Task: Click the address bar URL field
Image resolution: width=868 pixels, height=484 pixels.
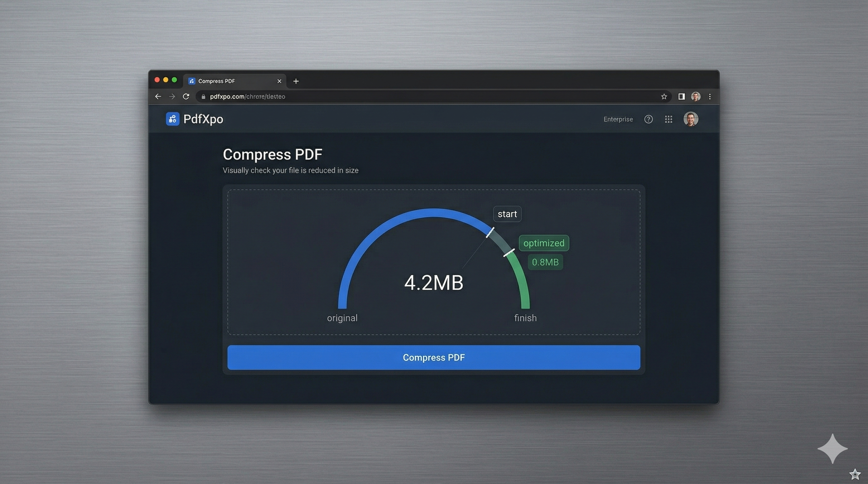Action: (x=433, y=97)
